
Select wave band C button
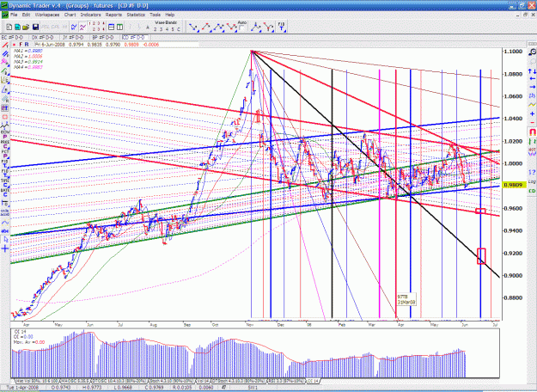179,29
